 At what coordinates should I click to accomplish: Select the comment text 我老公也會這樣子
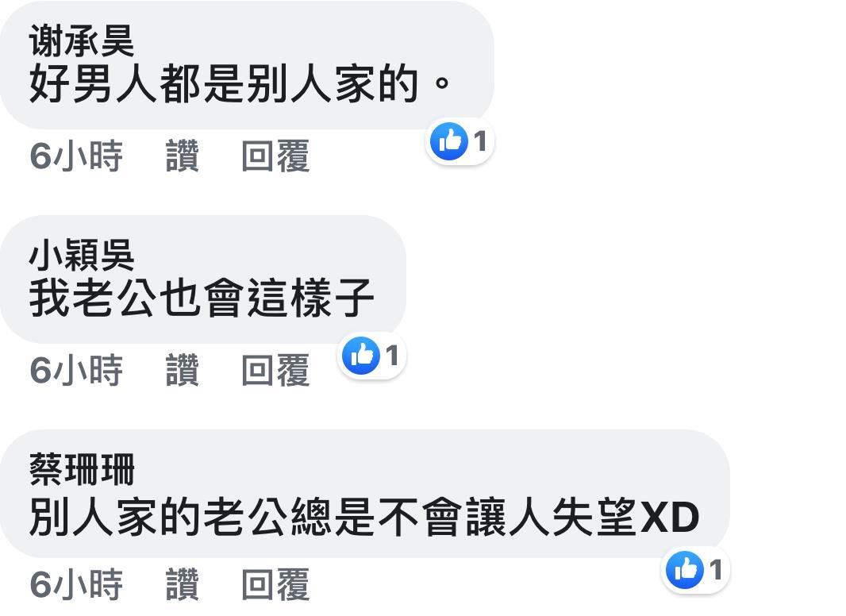[x=202, y=298]
